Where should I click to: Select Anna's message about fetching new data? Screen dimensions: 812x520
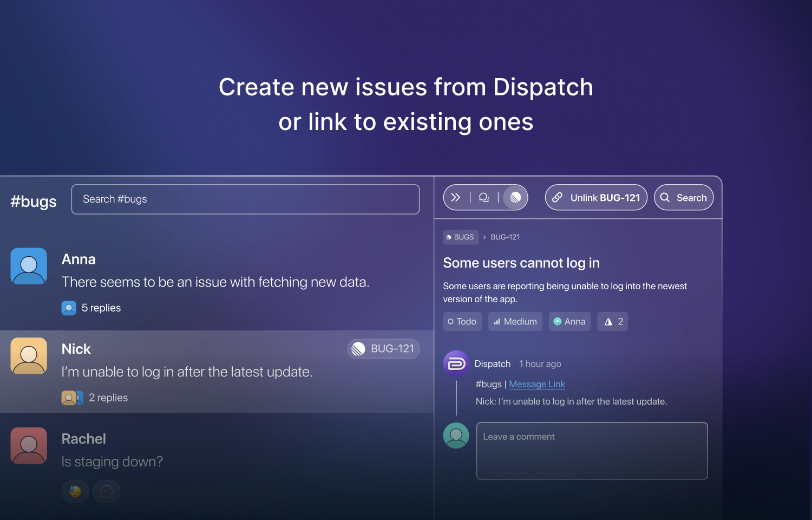click(x=215, y=282)
